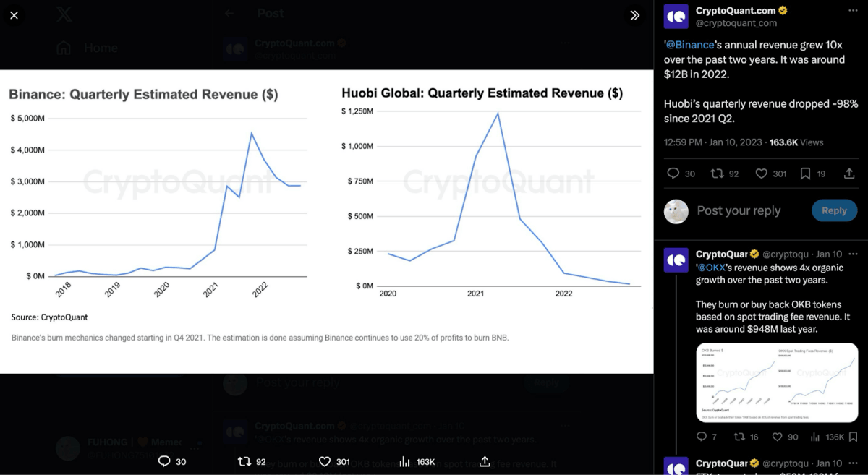Open the more options menu on OKX tweet
This screenshot has height=475, width=868.
(853, 254)
